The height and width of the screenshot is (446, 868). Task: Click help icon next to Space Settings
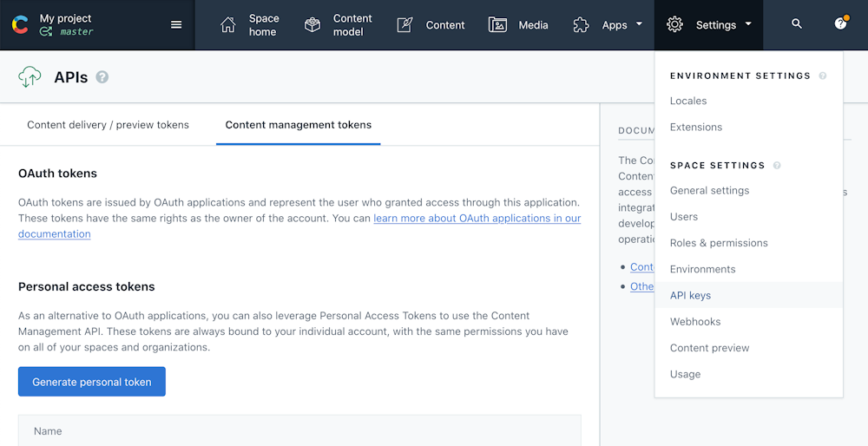tap(777, 166)
